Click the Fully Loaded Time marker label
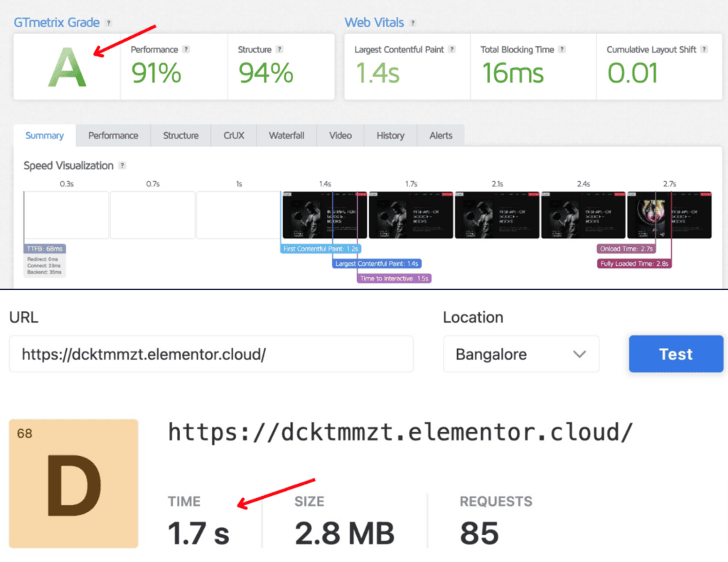The width and height of the screenshot is (728, 562). click(633, 263)
